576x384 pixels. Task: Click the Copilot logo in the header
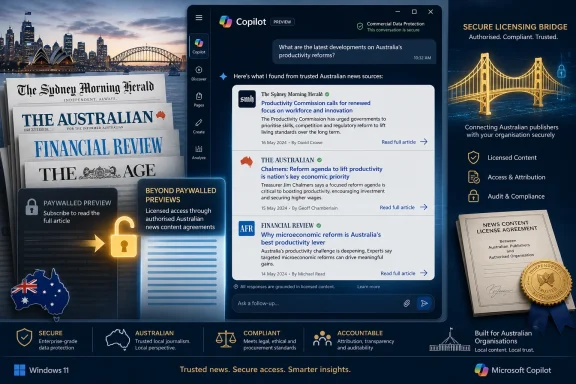(225, 22)
